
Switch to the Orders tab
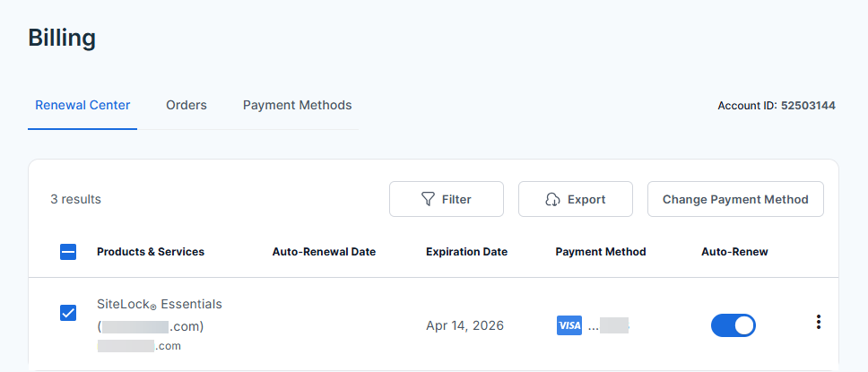pyautogui.click(x=187, y=105)
